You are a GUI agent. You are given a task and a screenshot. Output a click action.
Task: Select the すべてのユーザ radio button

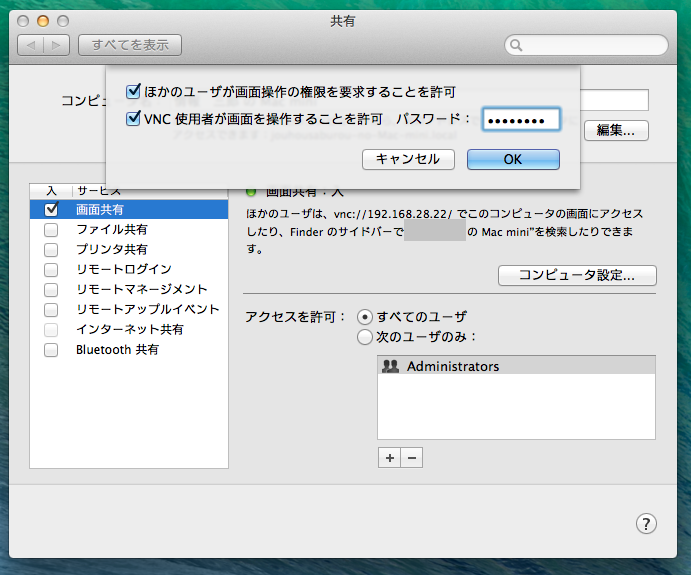pos(365,317)
